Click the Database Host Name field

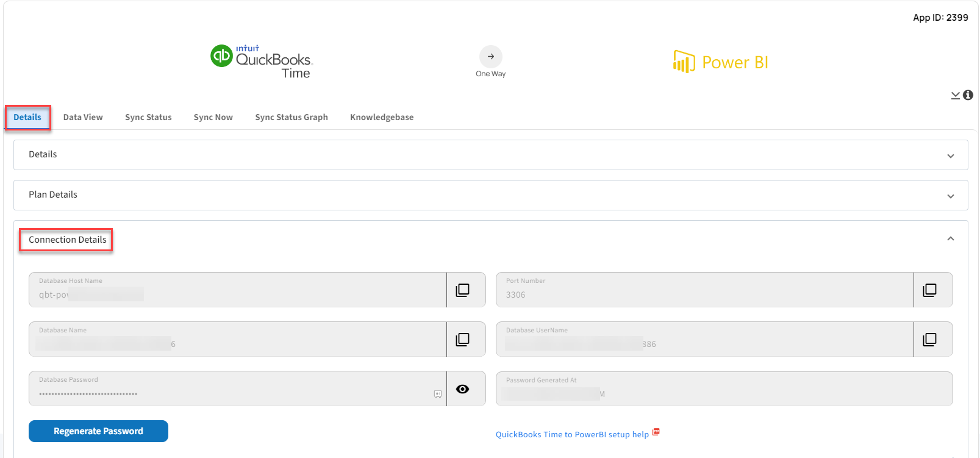238,290
